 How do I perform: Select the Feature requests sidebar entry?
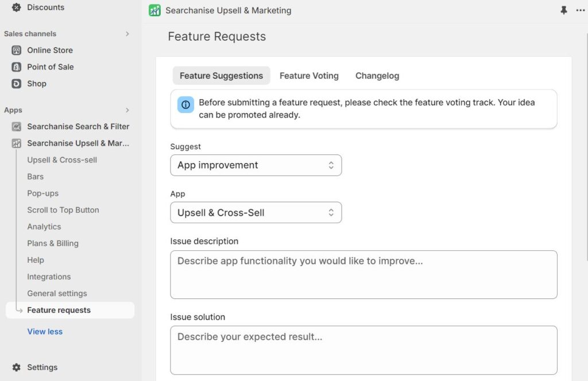pyautogui.click(x=60, y=310)
